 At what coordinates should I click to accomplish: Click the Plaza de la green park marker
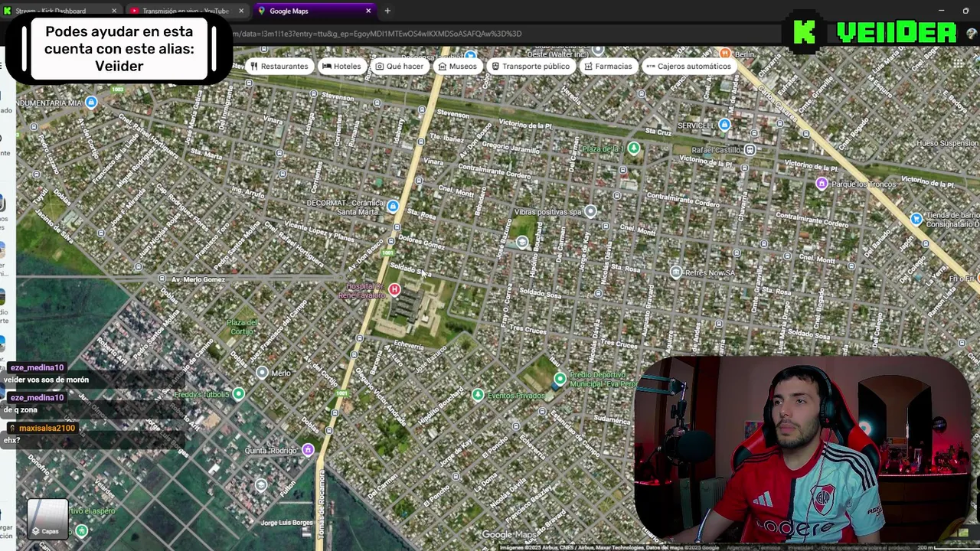click(x=633, y=148)
